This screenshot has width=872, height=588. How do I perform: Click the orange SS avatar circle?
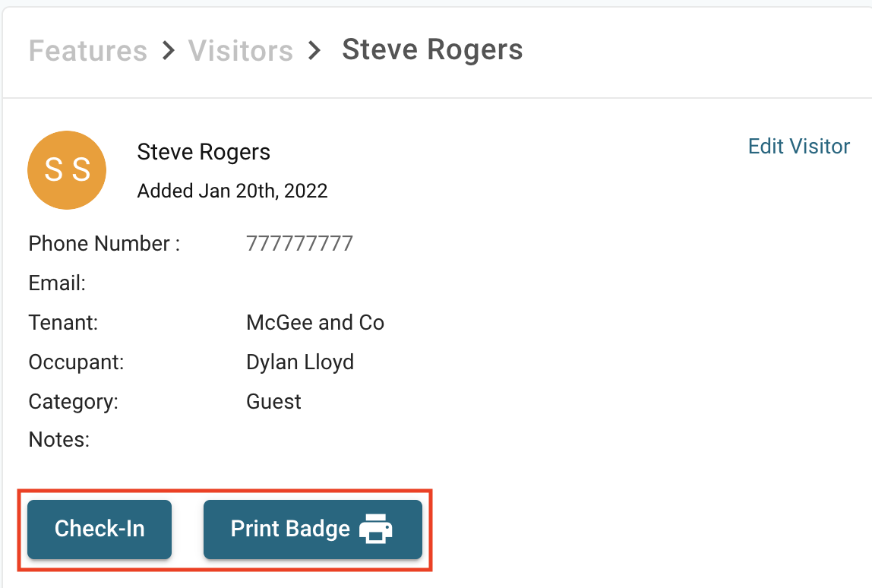(x=67, y=170)
